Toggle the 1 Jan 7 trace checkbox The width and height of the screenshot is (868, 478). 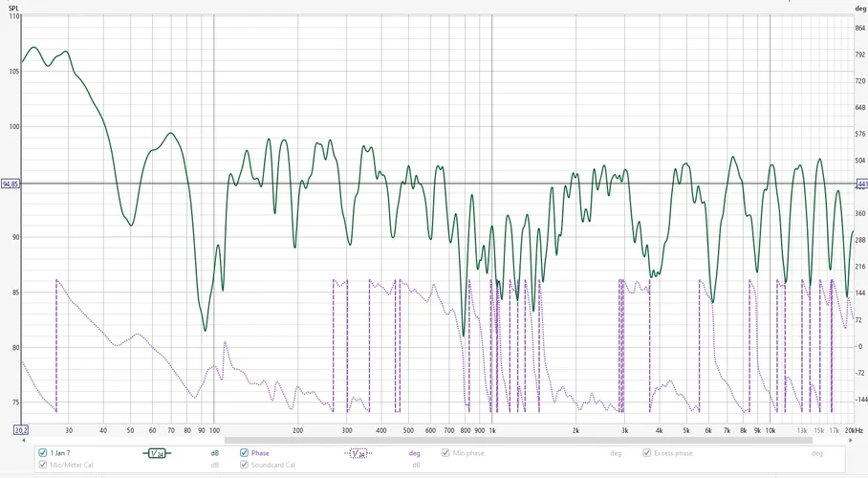43,452
